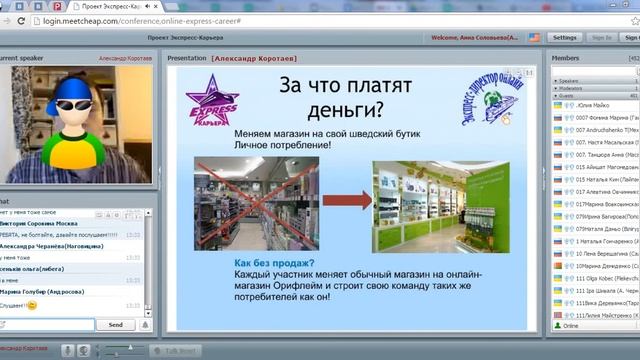Image resolution: width=640 pixels, height=360 pixels.
Task: Click the Settings button
Action: pos(564,38)
